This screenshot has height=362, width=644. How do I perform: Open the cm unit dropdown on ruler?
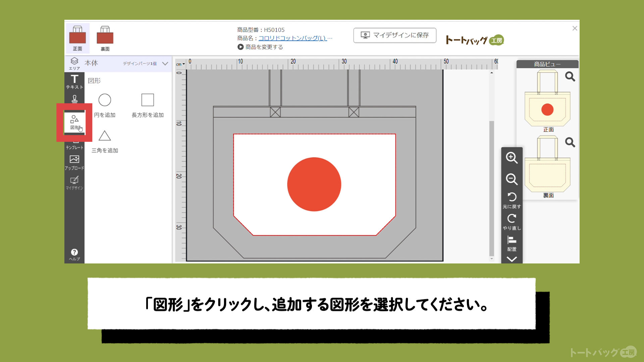point(180,64)
